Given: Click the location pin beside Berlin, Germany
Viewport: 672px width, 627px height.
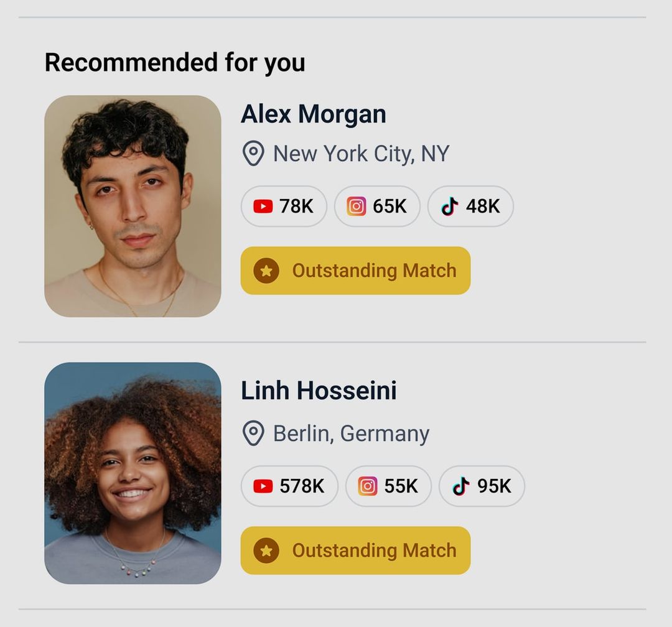Looking at the screenshot, I should pos(251,433).
